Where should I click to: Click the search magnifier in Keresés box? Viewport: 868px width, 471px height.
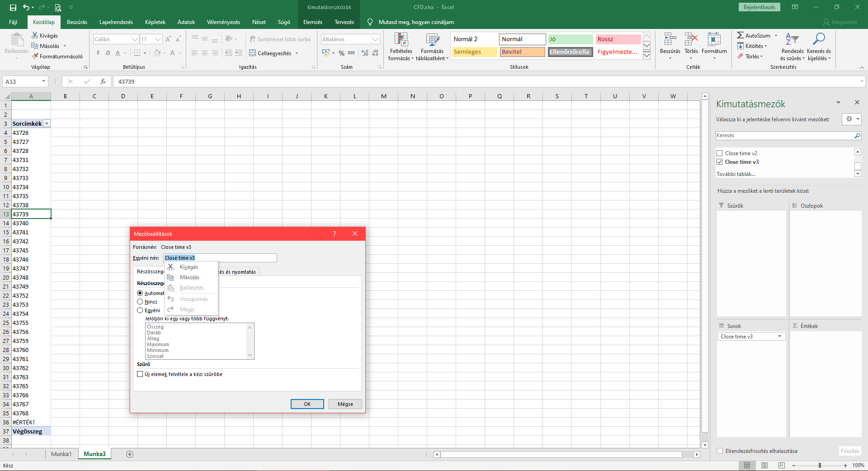[x=857, y=135]
